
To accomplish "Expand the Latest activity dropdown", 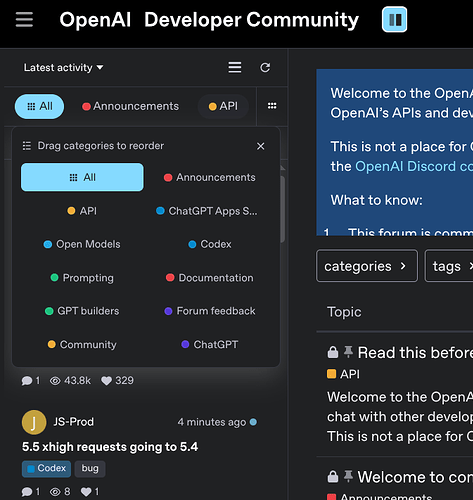I will (x=63, y=68).
